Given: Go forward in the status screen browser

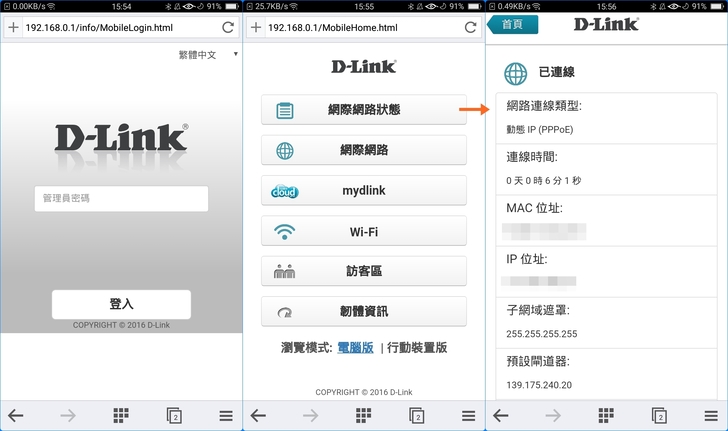Looking at the screenshot, I should (552, 415).
